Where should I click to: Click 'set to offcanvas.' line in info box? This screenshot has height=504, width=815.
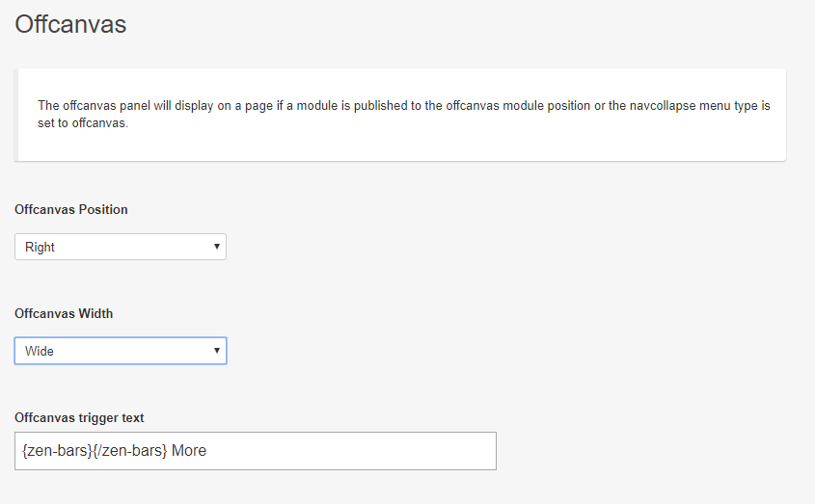click(83, 123)
